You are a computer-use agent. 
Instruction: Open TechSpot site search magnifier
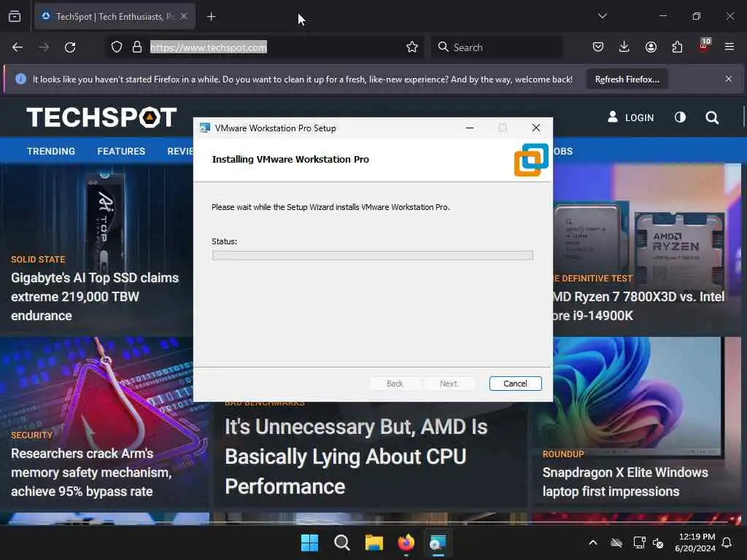(712, 117)
